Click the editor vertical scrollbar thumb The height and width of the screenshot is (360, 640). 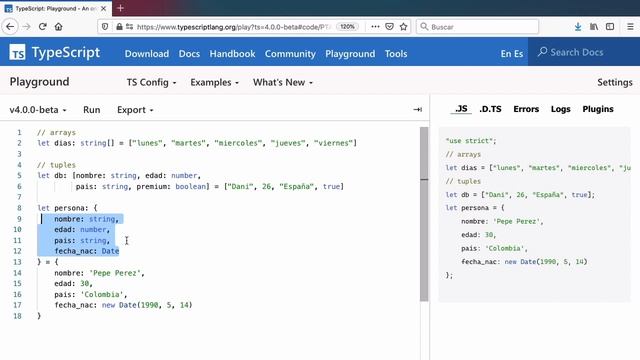coord(424,214)
